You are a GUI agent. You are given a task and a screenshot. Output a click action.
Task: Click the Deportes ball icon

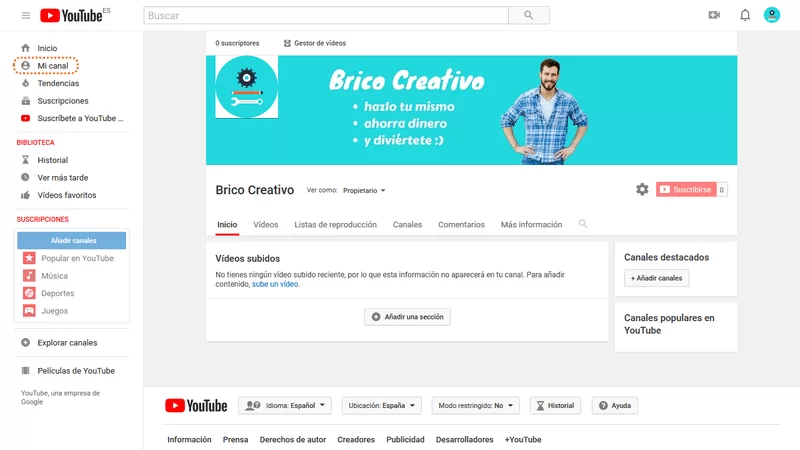pos(29,293)
